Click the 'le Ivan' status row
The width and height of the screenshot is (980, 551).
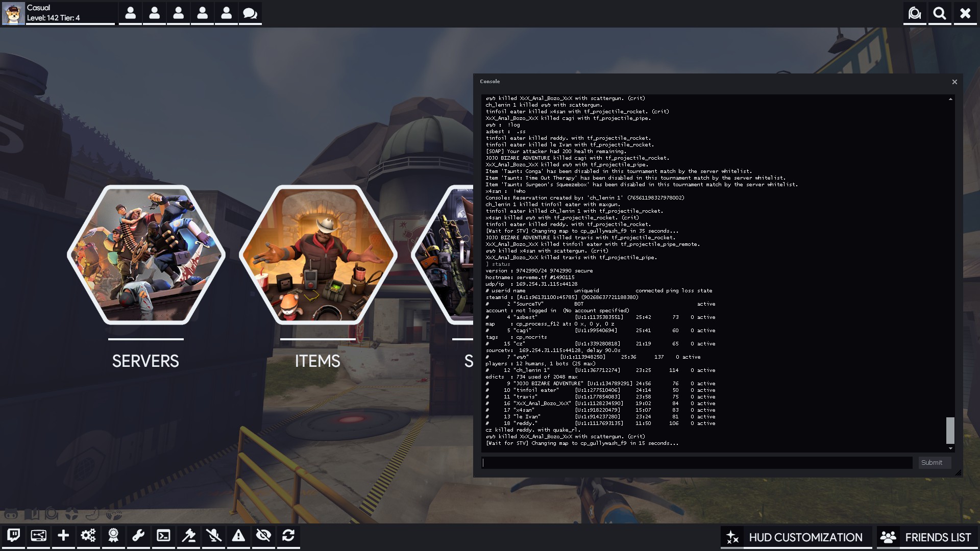click(600, 417)
